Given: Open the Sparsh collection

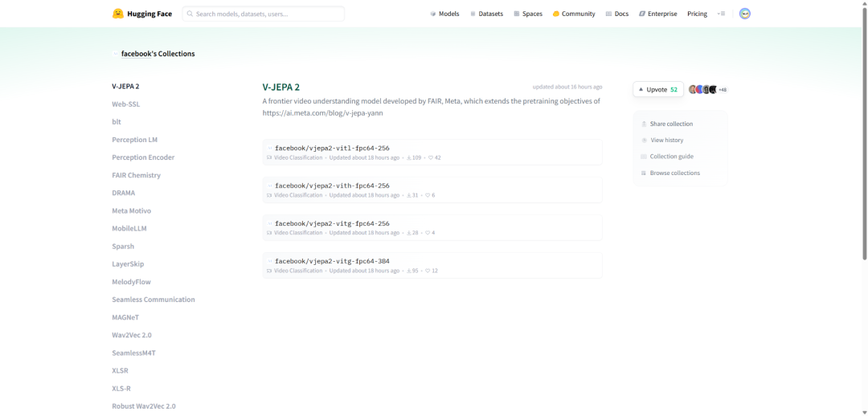Looking at the screenshot, I should tap(123, 247).
